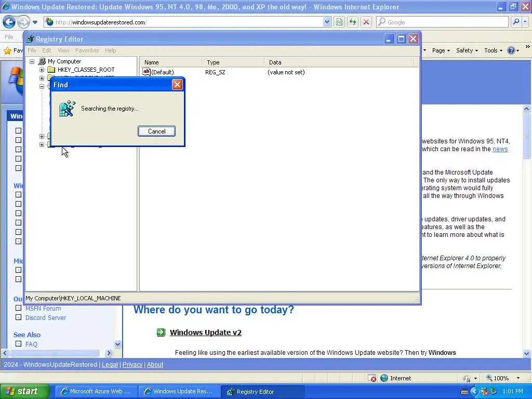Click the command bar overflow chevron
532x399 pixels.
528,46
